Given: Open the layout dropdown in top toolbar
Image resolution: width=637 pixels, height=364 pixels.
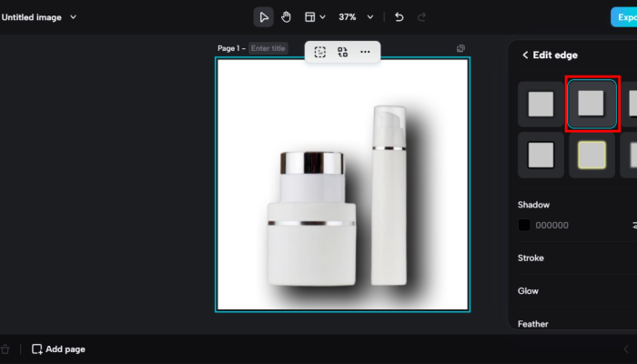Looking at the screenshot, I should tap(315, 17).
